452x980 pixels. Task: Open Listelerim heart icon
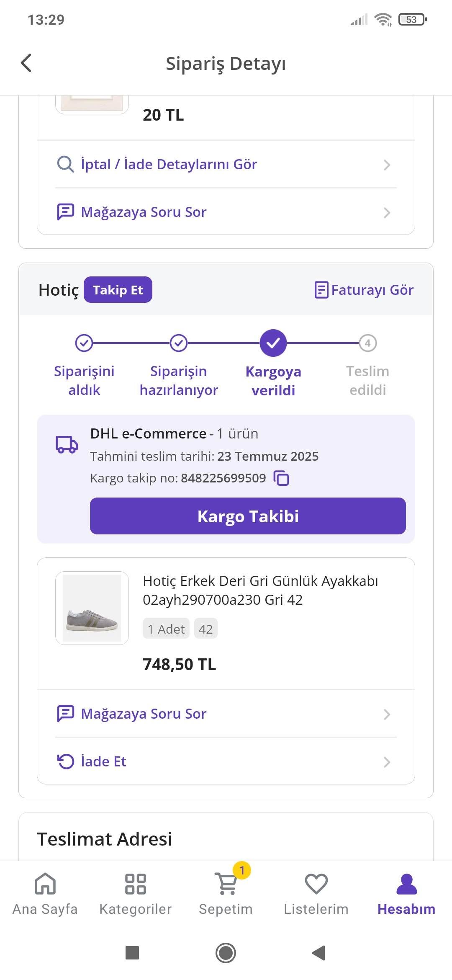point(316,884)
